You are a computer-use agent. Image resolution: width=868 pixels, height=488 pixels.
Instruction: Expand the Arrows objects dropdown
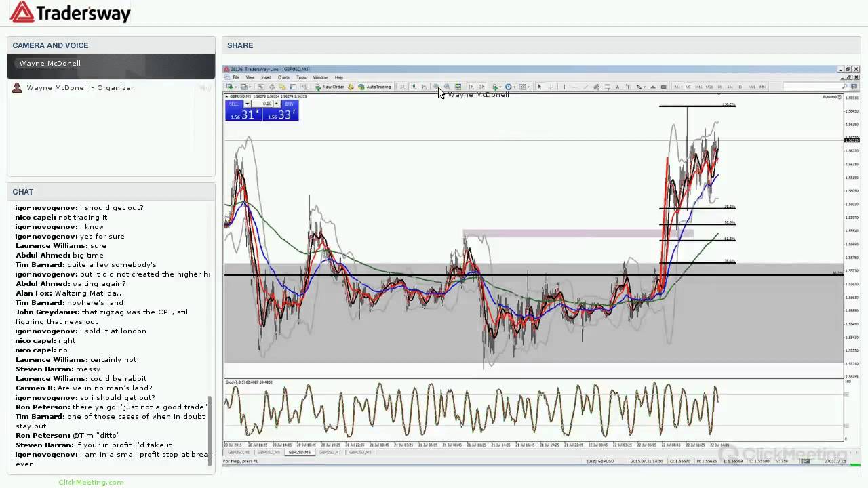[645, 87]
